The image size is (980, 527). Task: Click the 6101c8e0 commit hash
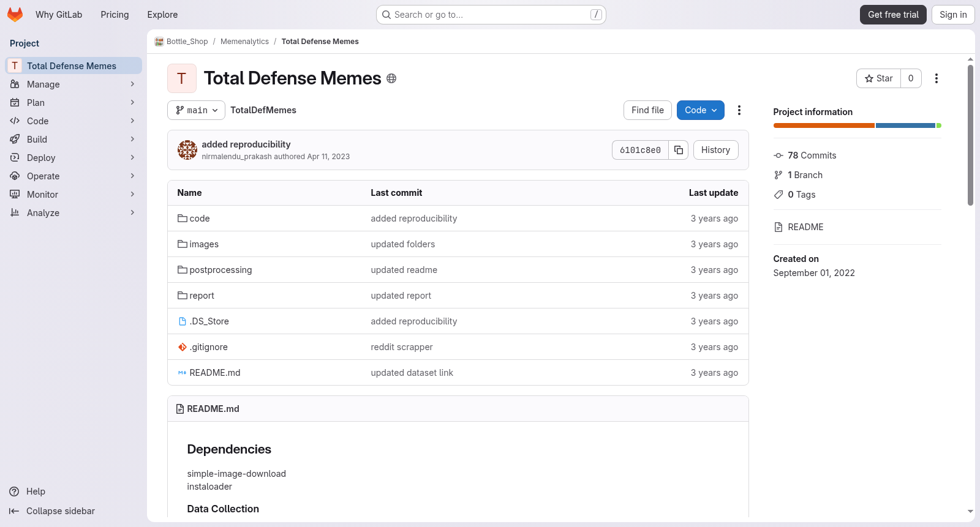tap(640, 150)
